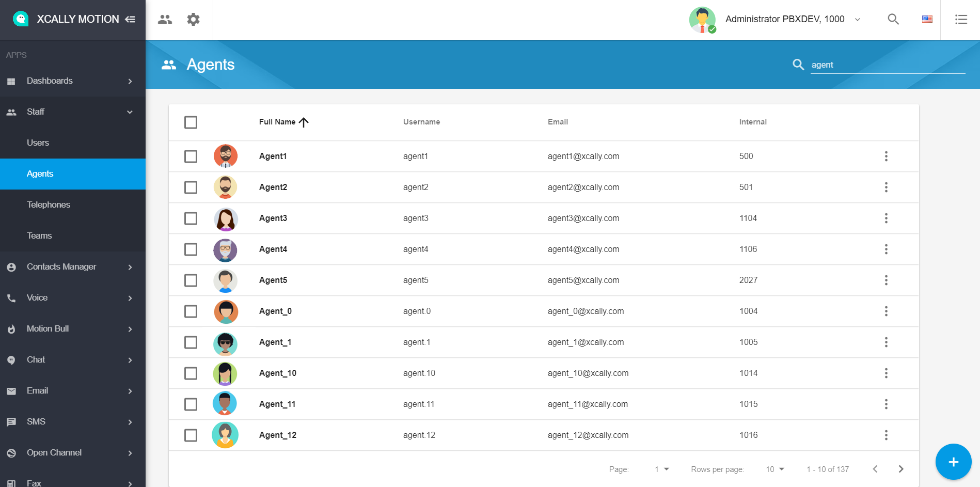The height and width of the screenshot is (487, 980).
Task: Open the Administrator PBXDEV account dropdown
Action: coord(785,19)
